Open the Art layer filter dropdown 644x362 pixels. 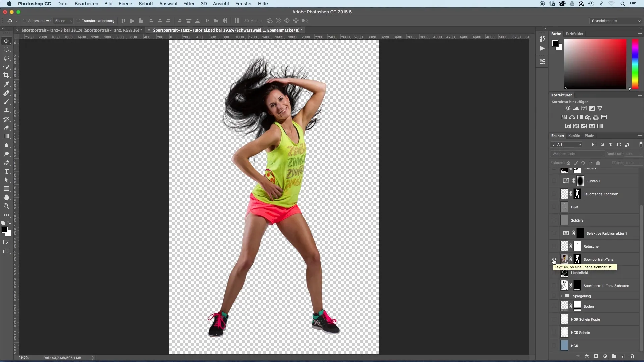click(x=566, y=144)
